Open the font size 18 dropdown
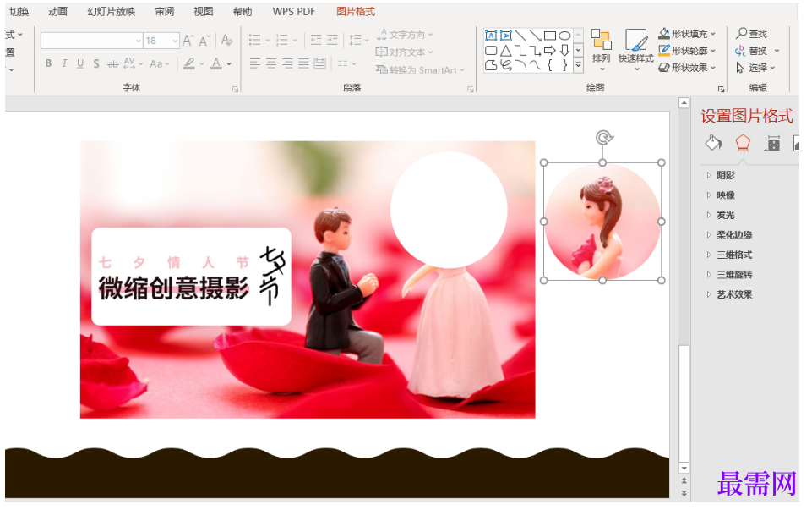 [x=174, y=41]
